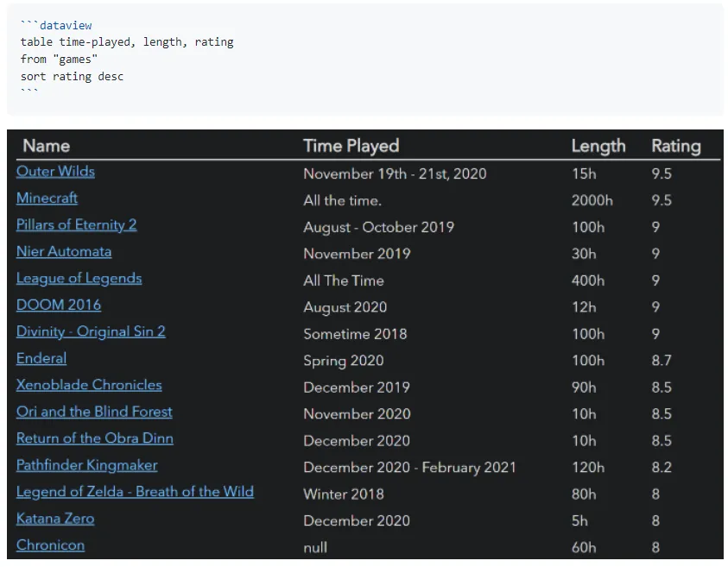Open the DOOM 2016 note

[x=58, y=306]
